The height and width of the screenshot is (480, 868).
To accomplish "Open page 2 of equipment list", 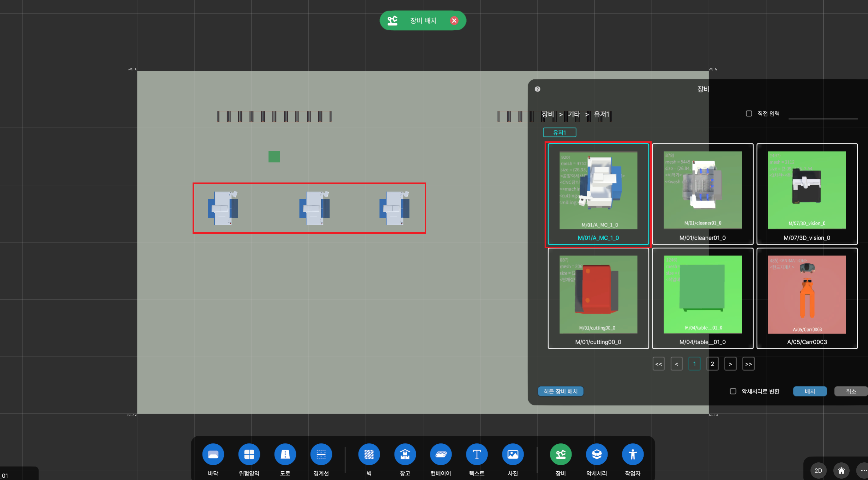I will 712,364.
